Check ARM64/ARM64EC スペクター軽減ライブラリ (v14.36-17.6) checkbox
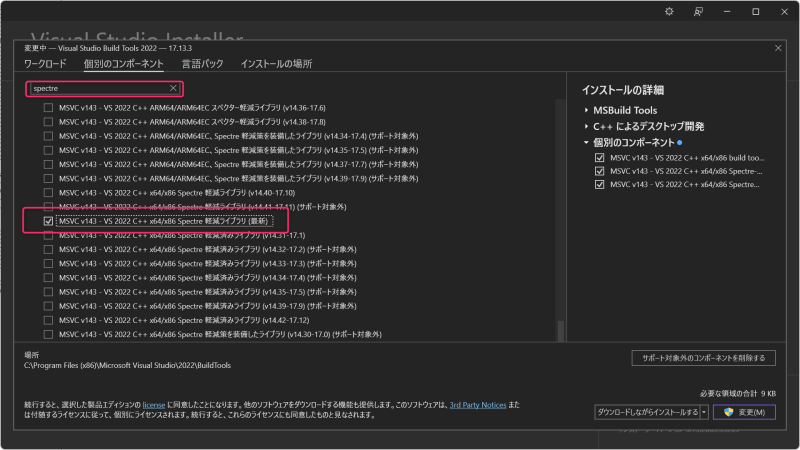 (x=48, y=107)
